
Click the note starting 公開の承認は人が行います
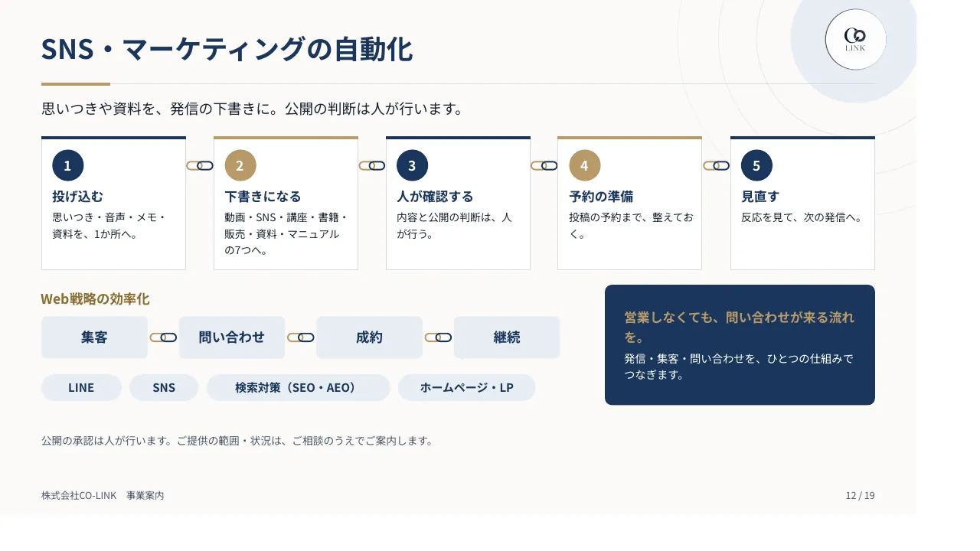237,441
